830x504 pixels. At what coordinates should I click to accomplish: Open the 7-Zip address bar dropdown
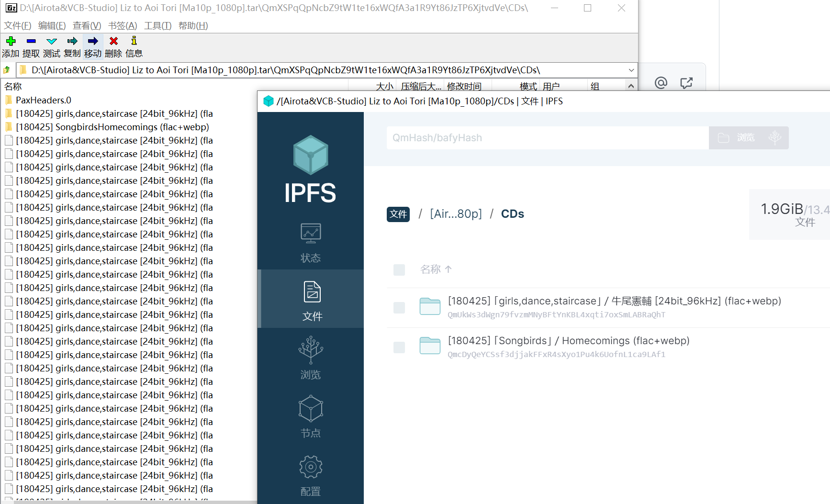click(x=632, y=70)
